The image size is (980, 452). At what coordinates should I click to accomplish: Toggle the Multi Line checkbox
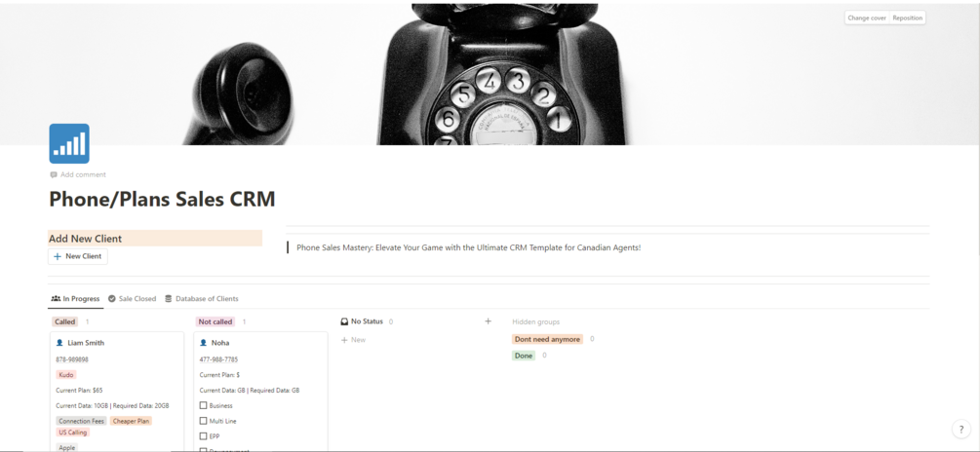[x=203, y=421]
